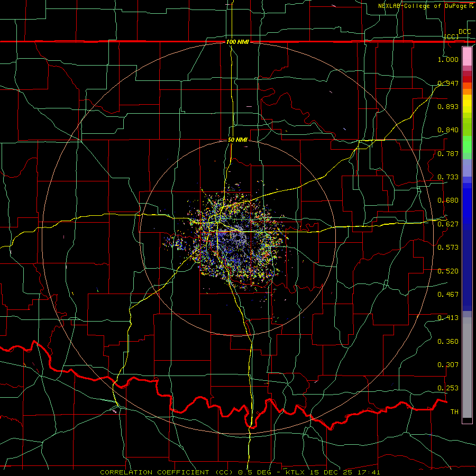Click the 1.000 scale value
The height and width of the screenshot is (476, 476).
[x=448, y=59]
